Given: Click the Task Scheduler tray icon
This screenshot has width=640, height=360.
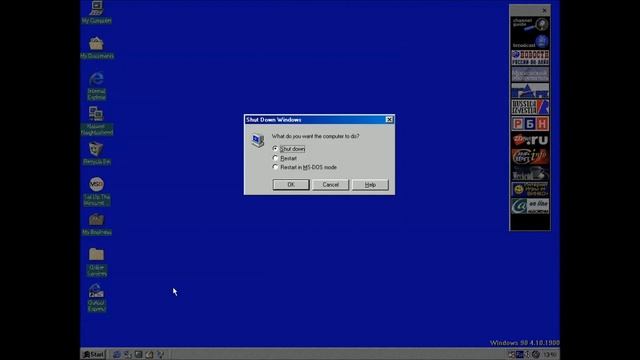Looking at the screenshot, I should coord(511,355).
